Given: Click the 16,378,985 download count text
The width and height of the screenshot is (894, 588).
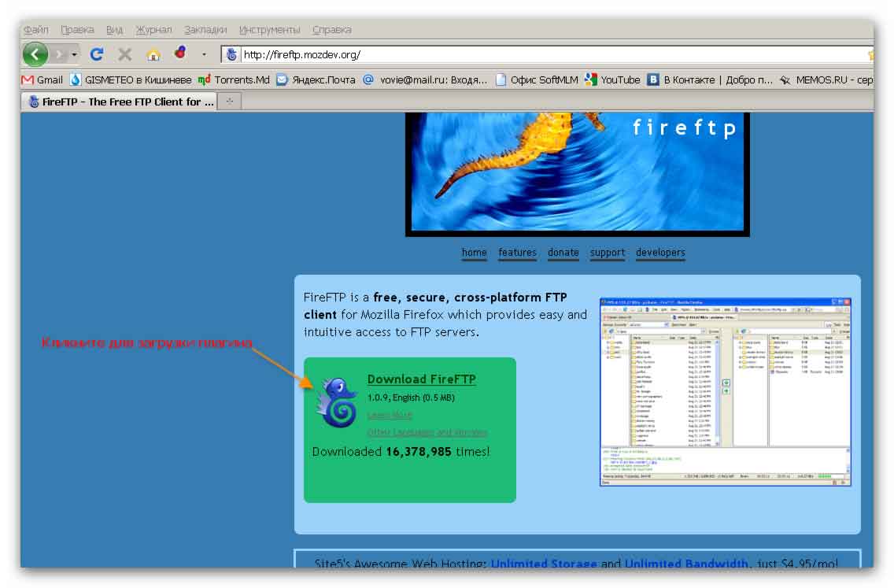Looking at the screenshot, I should point(419,452).
